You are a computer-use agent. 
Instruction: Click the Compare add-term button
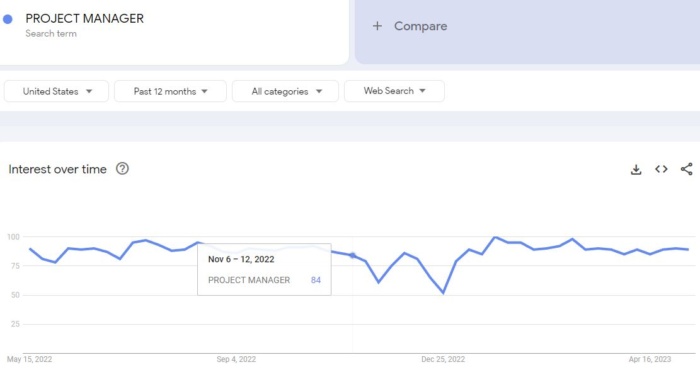pyautogui.click(x=527, y=32)
